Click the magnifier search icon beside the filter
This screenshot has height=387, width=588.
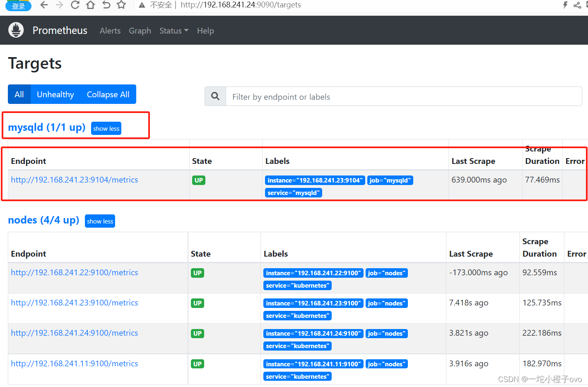pyautogui.click(x=215, y=96)
